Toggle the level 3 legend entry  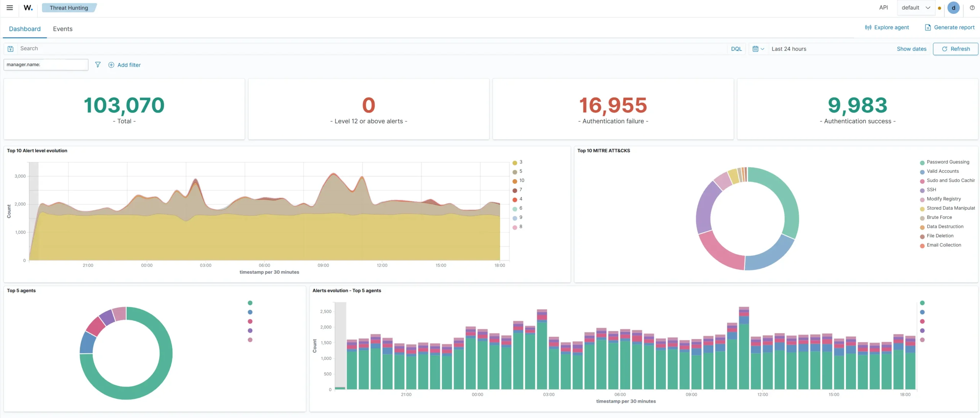pos(518,162)
